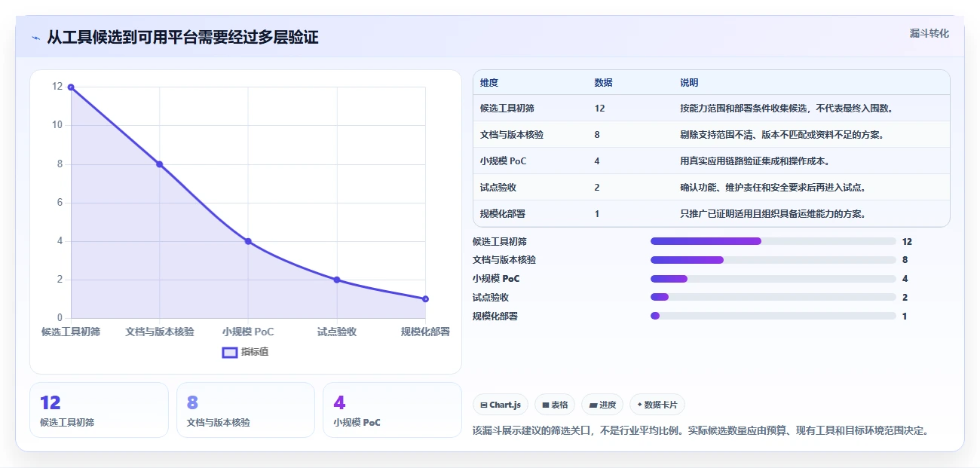Click the Chart.js chip
This screenshot has width=980, height=468.
coord(501,405)
